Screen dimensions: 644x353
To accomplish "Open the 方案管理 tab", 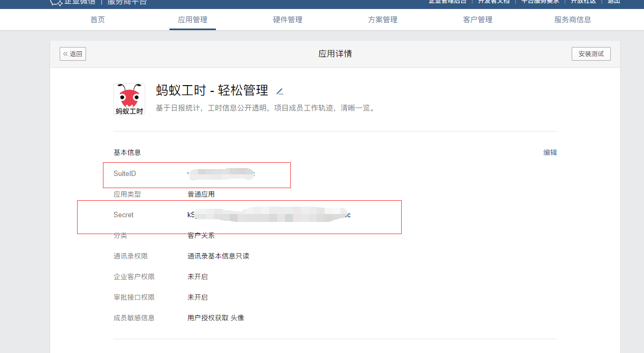I will point(383,20).
